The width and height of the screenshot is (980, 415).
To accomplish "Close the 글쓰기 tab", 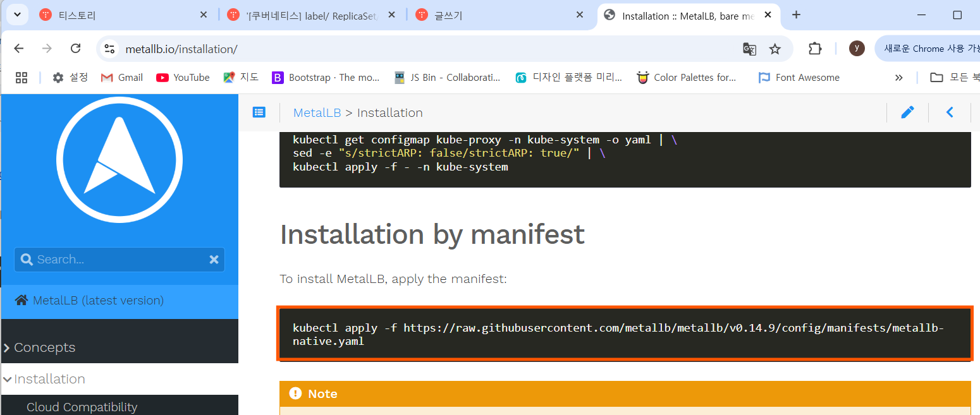I will pos(580,15).
